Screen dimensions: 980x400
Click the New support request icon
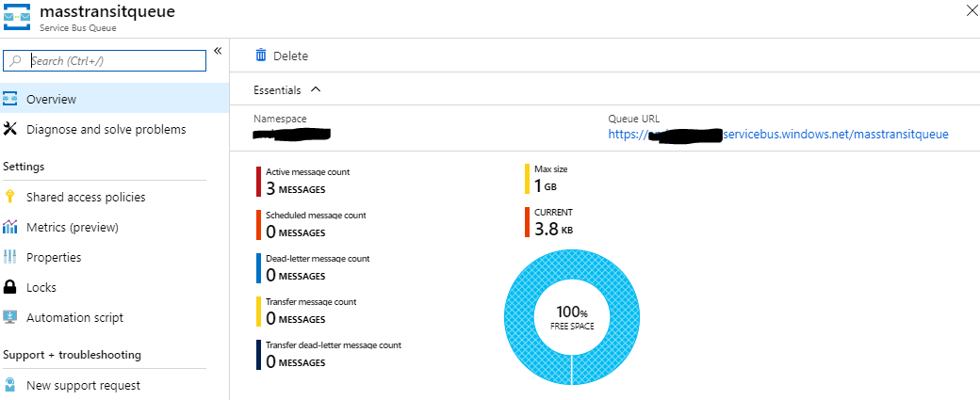[x=10, y=384]
